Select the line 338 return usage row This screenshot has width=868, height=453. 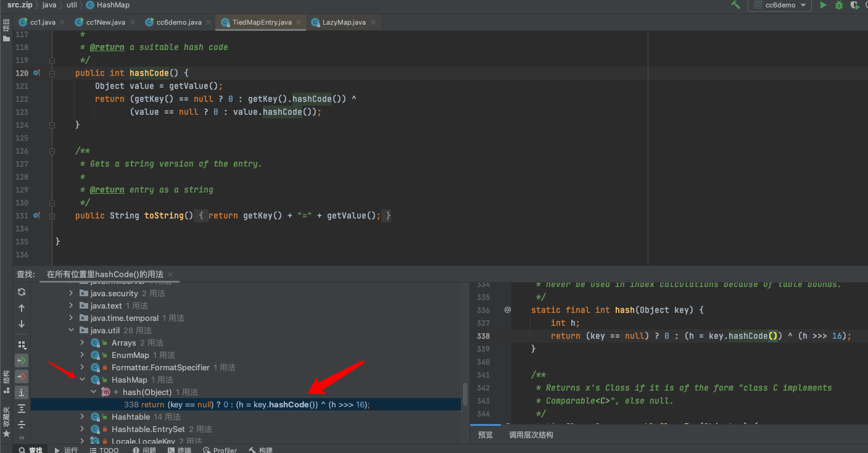[246, 404]
